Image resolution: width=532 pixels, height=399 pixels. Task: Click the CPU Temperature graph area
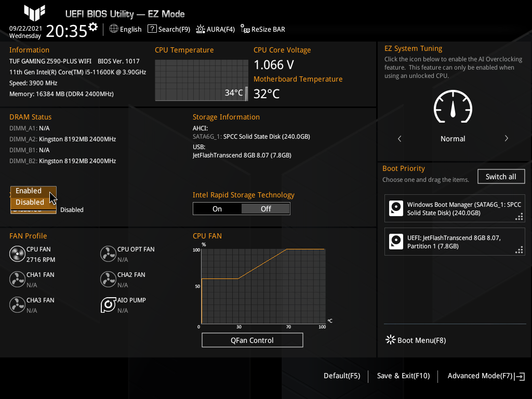point(202,80)
